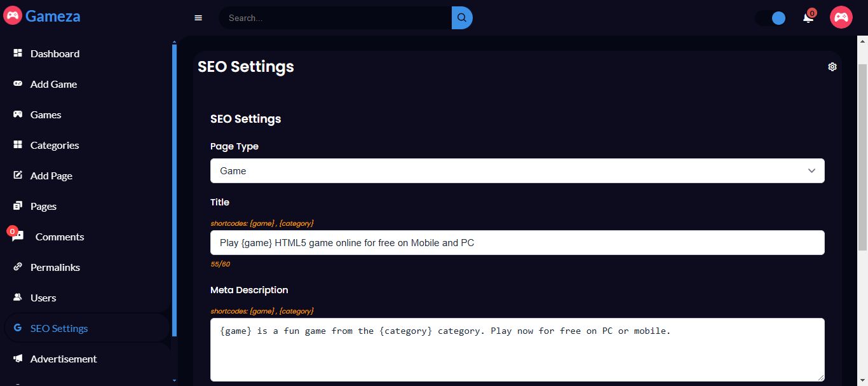Image resolution: width=868 pixels, height=386 pixels.
Task: Click the Add Game gamepad icon
Action: (x=18, y=84)
